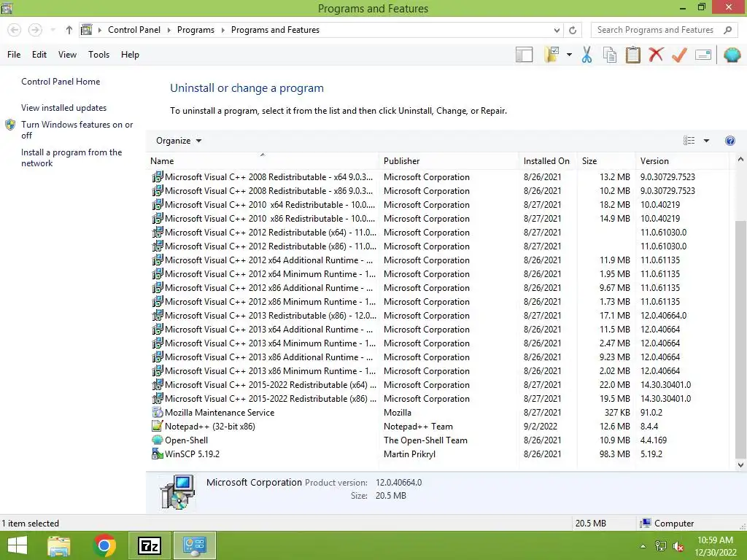Click Programs in the breadcrumb path

click(x=196, y=30)
